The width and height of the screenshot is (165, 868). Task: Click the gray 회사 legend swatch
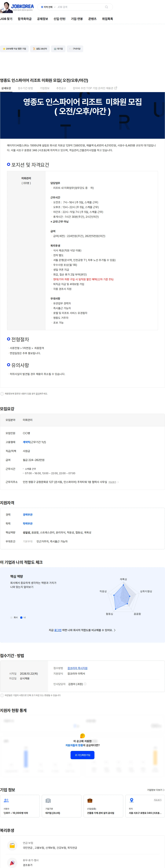pos(11,618)
